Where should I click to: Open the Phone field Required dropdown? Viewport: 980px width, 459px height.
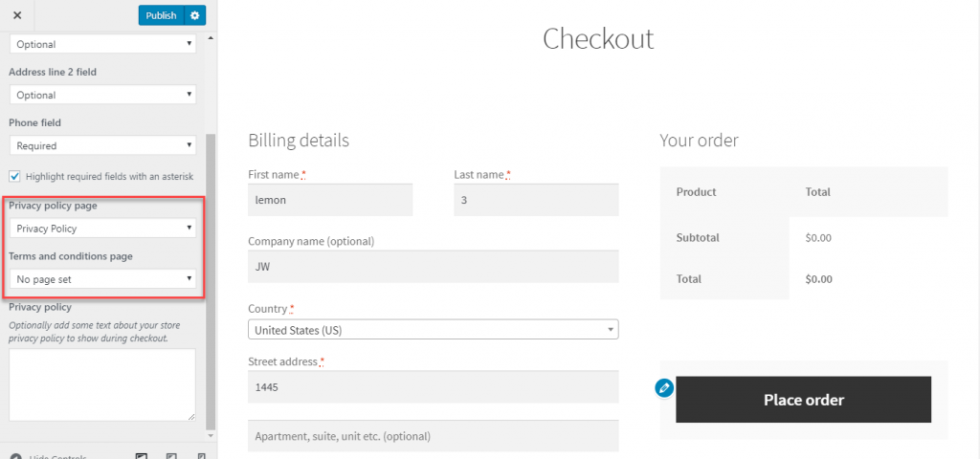tap(102, 145)
